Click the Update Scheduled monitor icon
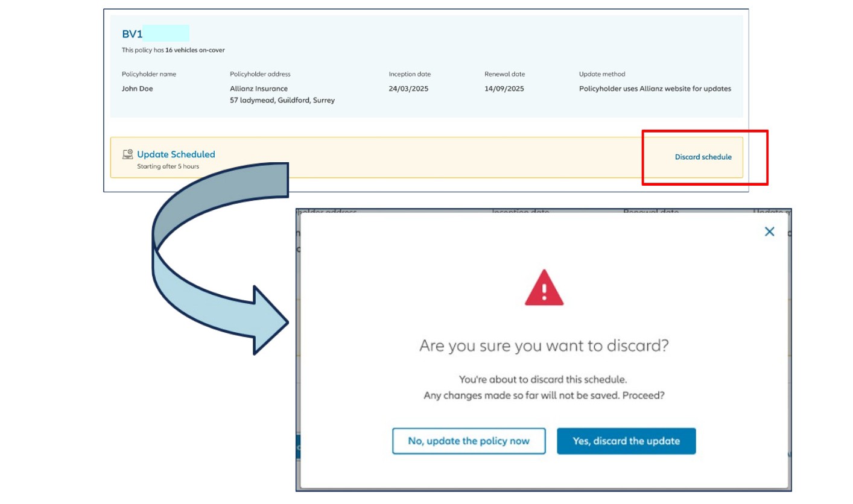Viewport: 853px width, 504px height. pyautogui.click(x=128, y=154)
